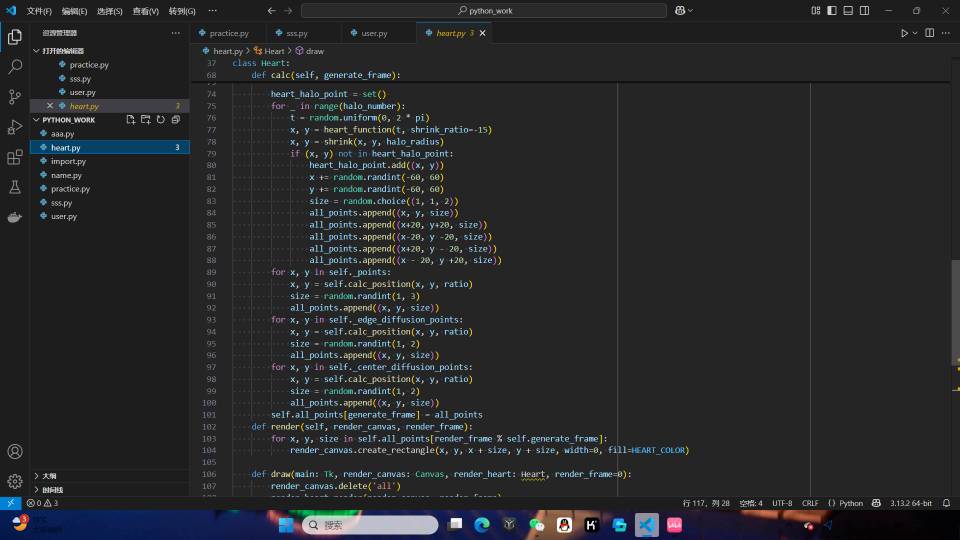Switch to the sss.py tab
This screenshot has width=960, height=540.
pos(297,33)
